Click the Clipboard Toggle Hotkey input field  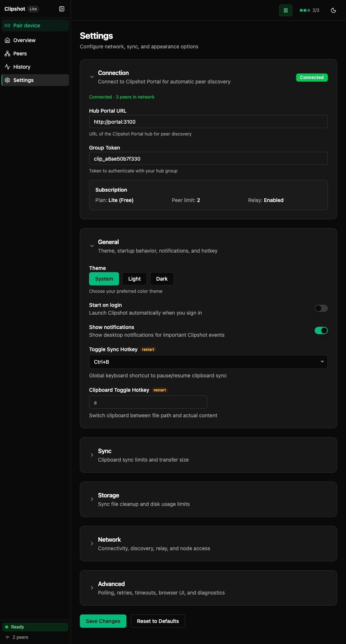click(148, 402)
